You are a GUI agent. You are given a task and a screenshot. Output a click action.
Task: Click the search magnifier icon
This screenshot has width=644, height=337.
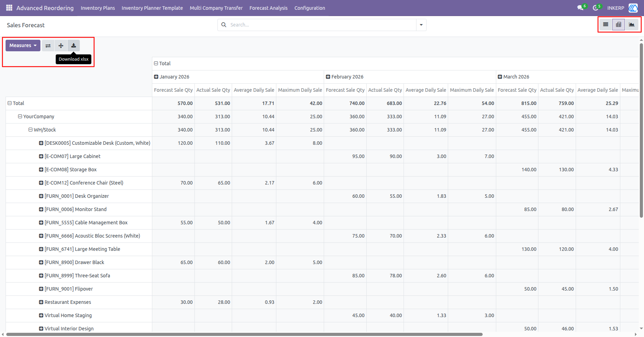pos(224,25)
